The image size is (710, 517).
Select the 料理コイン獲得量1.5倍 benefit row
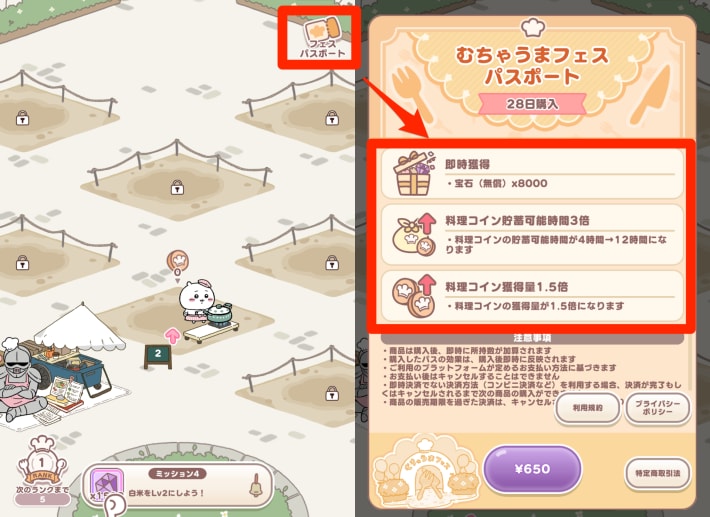[x=532, y=296]
